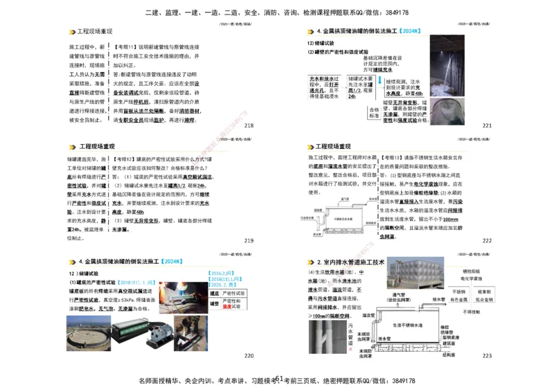This screenshot has height=392, width=554.
Task: Click sheet number 61 in footer
Action: coord(279,379)
